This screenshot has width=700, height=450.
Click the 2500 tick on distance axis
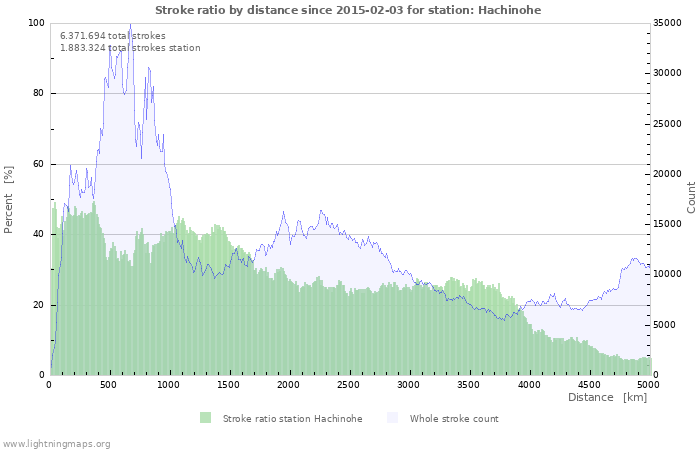coord(348,385)
